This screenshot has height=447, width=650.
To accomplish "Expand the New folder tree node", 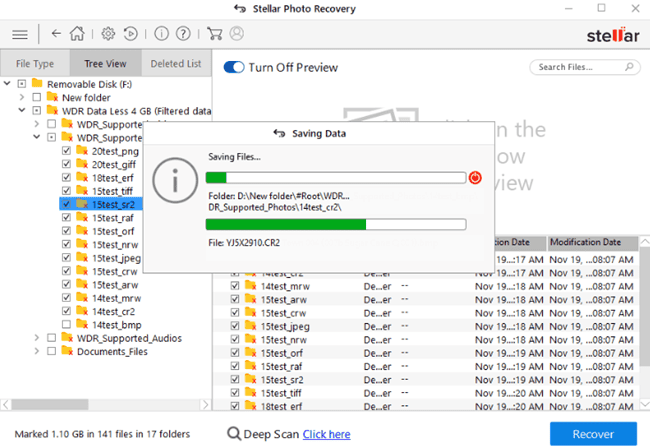I will [22, 98].
